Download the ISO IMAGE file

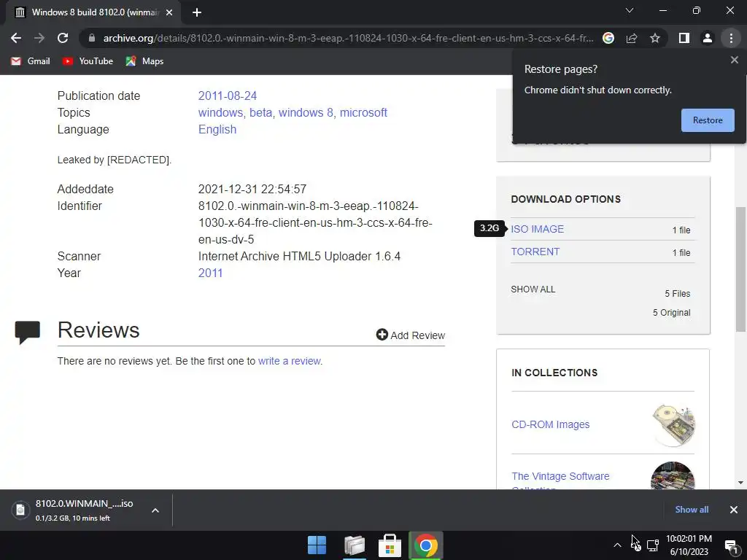pyautogui.click(x=538, y=229)
